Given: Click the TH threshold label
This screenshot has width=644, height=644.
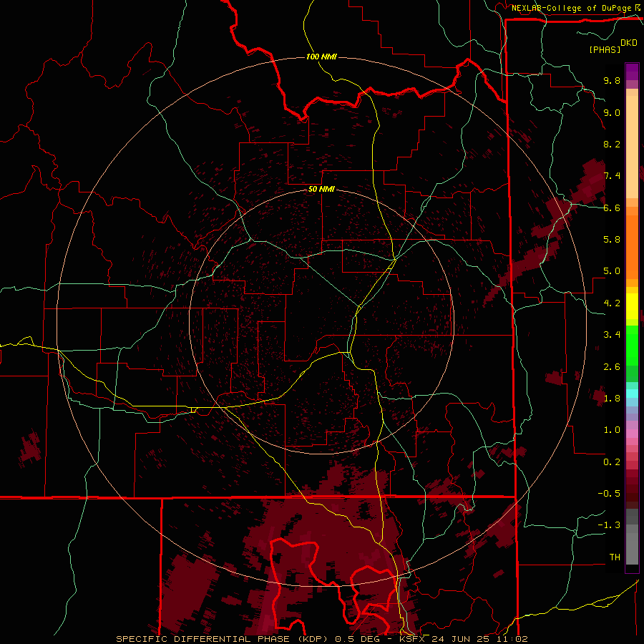Looking at the screenshot, I should [615, 557].
